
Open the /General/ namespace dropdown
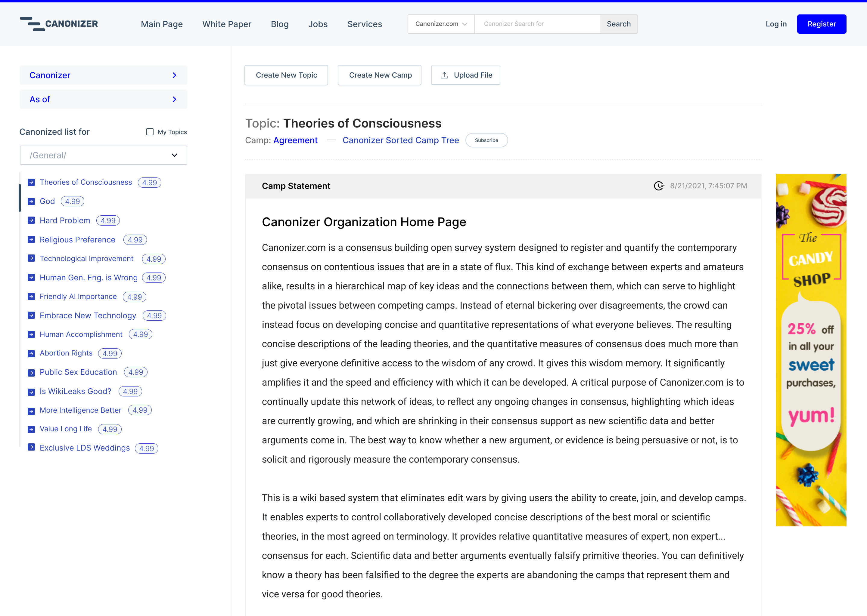103,155
